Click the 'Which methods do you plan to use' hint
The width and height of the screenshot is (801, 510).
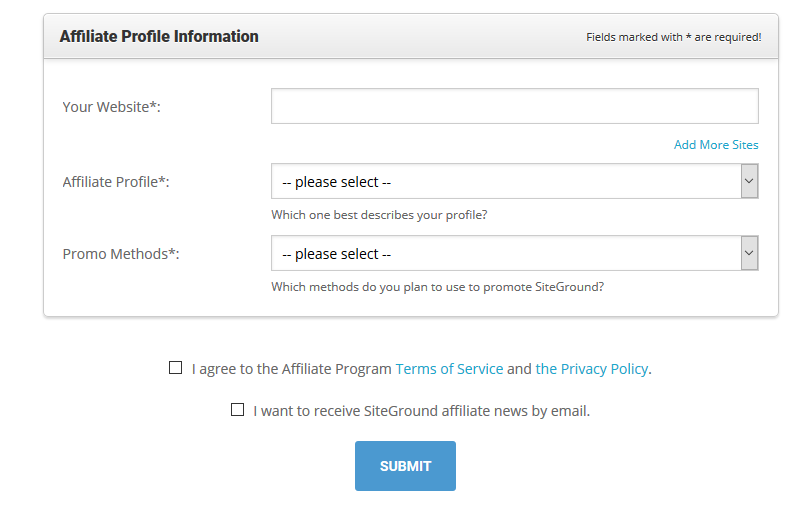click(x=437, y=287)
